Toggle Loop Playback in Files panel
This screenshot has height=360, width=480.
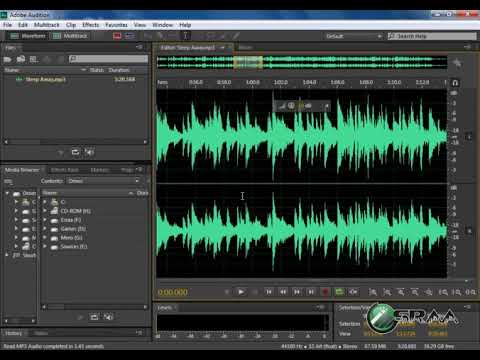point(75,152)
